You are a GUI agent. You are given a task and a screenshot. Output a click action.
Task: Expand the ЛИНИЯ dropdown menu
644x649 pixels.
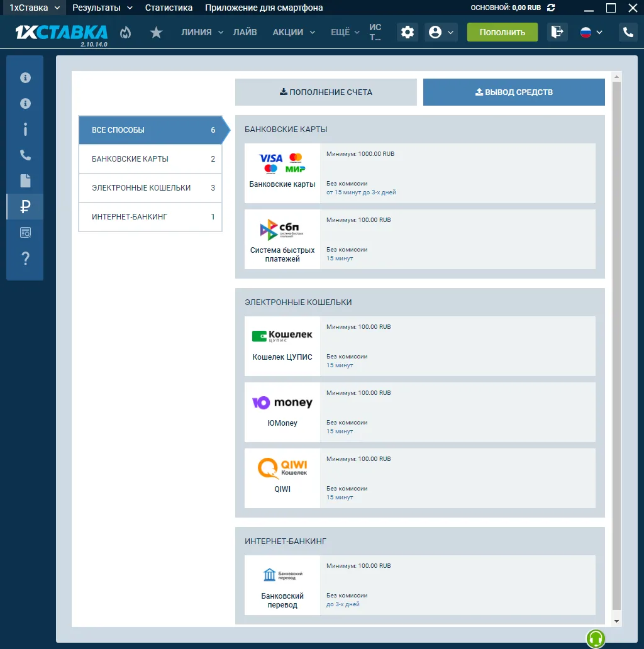point(202,32)
